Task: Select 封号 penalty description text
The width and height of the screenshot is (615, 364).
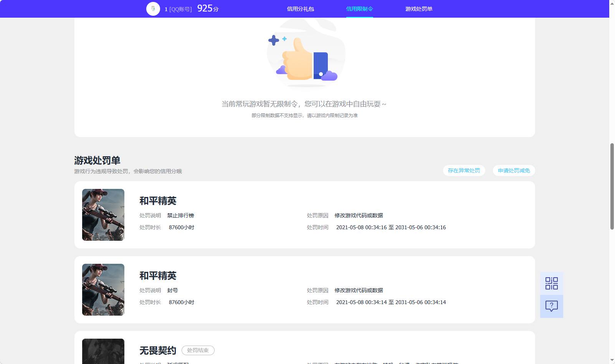Action: click(172, 290)
